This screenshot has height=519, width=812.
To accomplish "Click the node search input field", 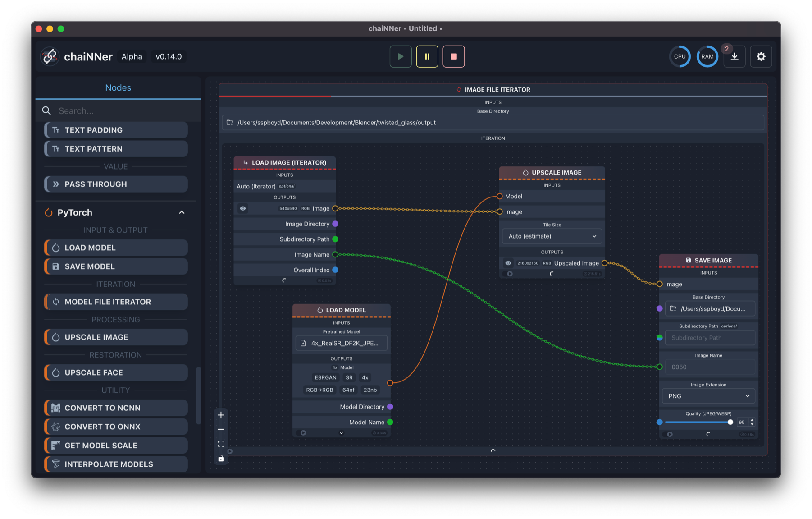I will pyautogui.click(x=122, y=111).
